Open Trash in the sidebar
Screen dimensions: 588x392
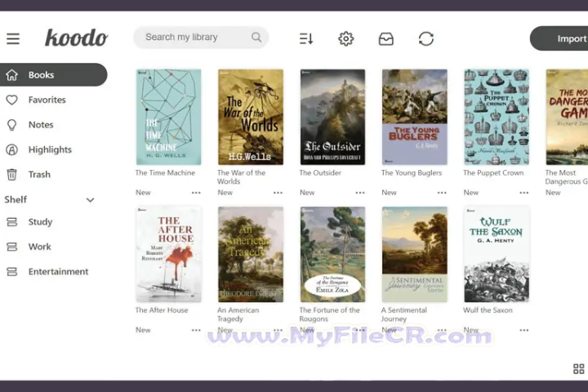point(39,175)
